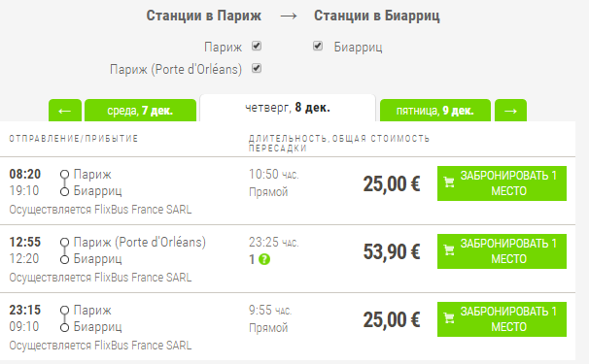Click the right arrow next-day button
Viewport: 589px width, 364px height.
(510, 111)
